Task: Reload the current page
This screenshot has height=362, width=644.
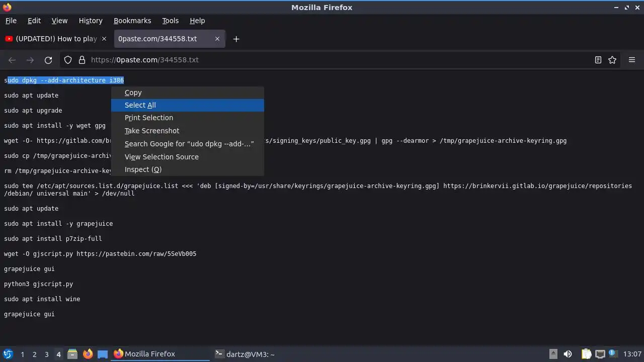Action: pyautogui.click(x=48, y=60)
